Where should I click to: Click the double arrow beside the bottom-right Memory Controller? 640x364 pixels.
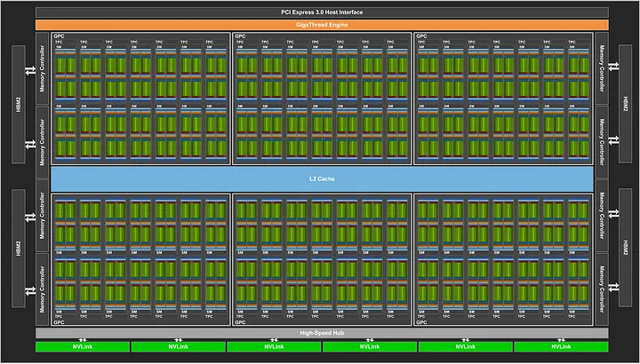(x=613, y=288)
